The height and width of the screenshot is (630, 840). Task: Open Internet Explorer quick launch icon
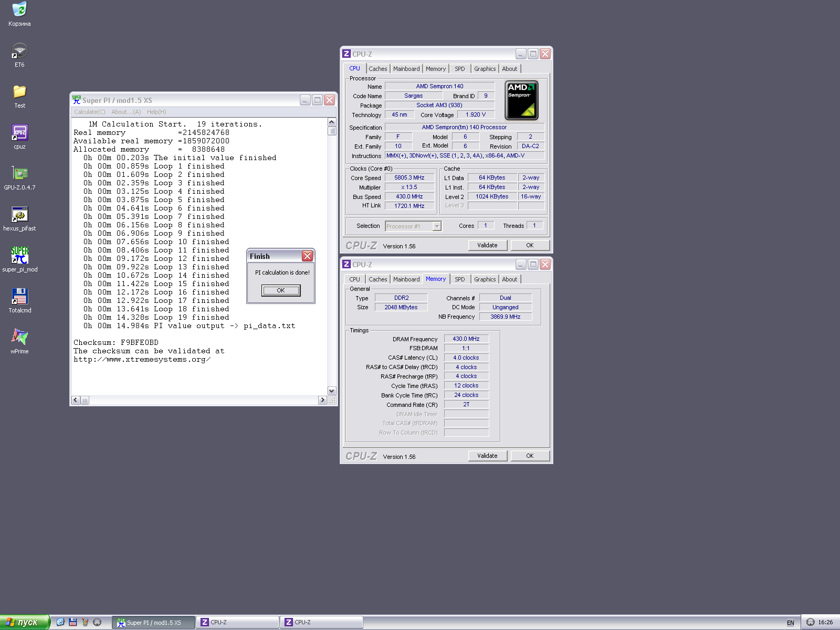point(60,622)
